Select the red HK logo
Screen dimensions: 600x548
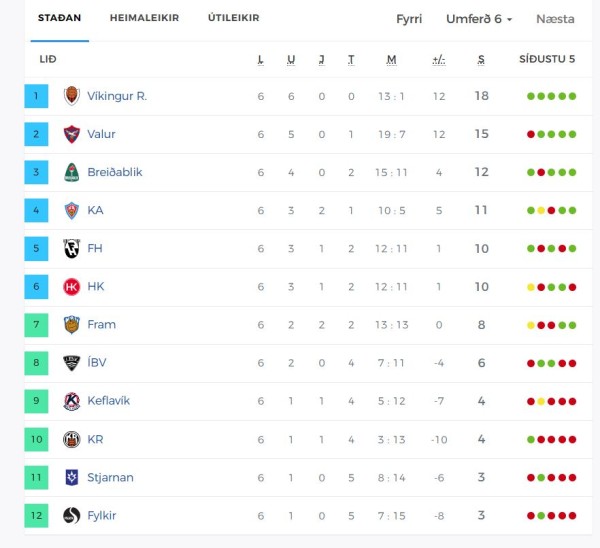click(x=72, y=287)
